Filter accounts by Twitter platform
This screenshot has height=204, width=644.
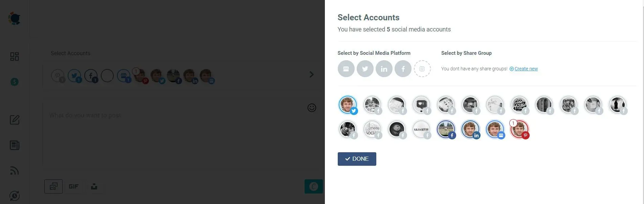click(365, 69)
